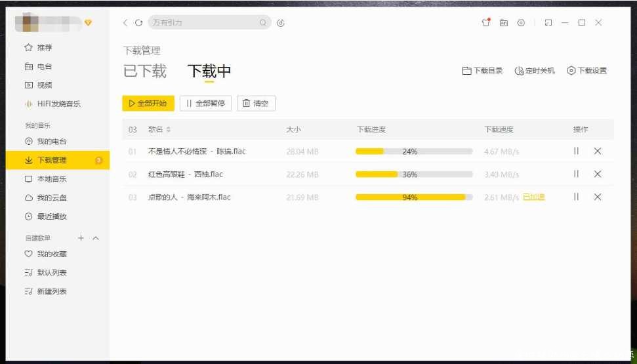The height and width of the screenshot is (364, 637).
Task: Click the 全部暂停 button
Action: click(205, 103)
